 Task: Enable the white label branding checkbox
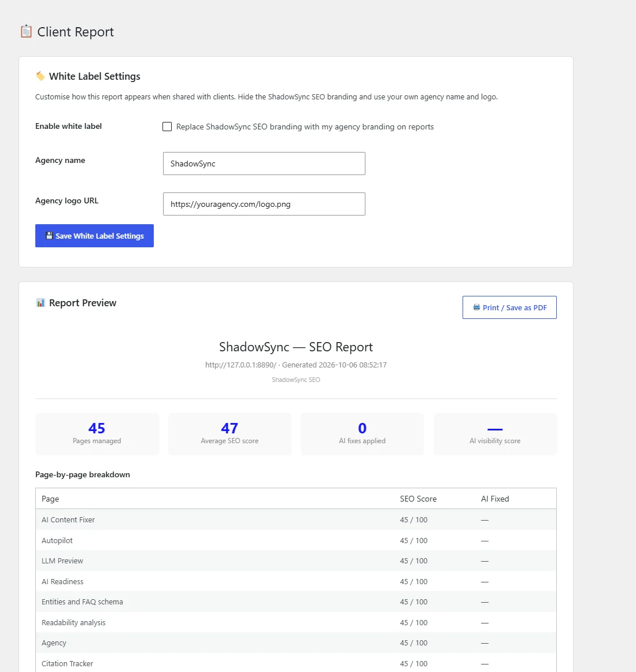167,127
